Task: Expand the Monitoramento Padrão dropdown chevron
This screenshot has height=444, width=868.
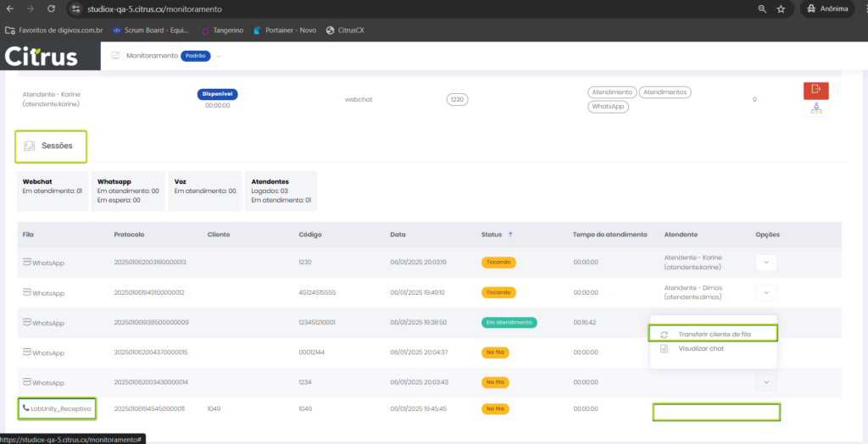Action: (218, 56)
